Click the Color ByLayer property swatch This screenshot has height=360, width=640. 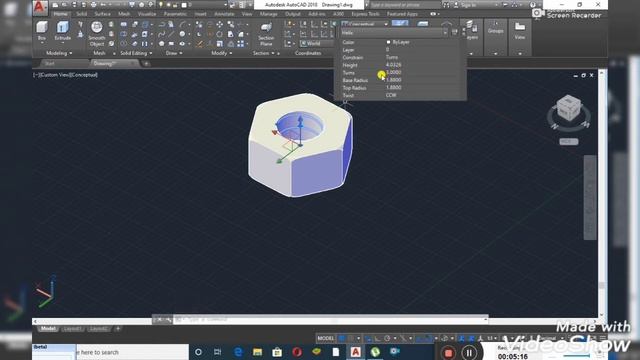[x=388, y=42]
